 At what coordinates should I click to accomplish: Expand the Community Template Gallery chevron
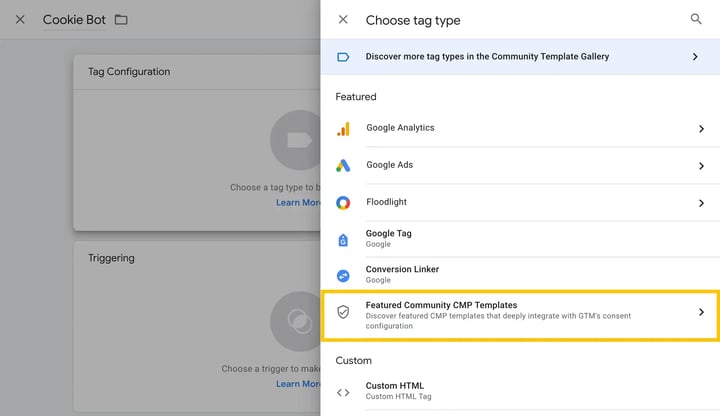click(x=695, y=56)
